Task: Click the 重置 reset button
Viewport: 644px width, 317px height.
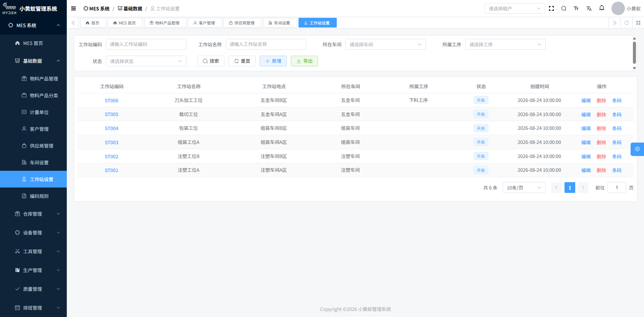Action: pos(242,61)
